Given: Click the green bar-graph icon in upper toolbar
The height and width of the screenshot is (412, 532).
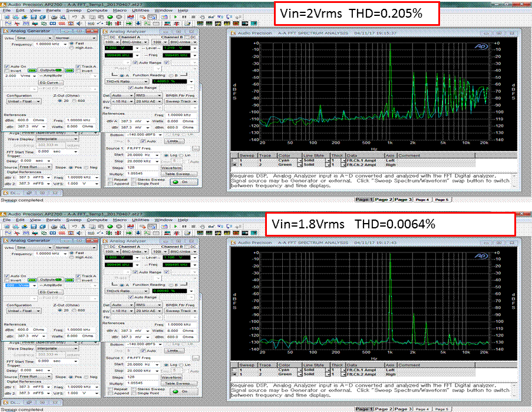Looking at the screenshot, I should [x=109, y=24].
